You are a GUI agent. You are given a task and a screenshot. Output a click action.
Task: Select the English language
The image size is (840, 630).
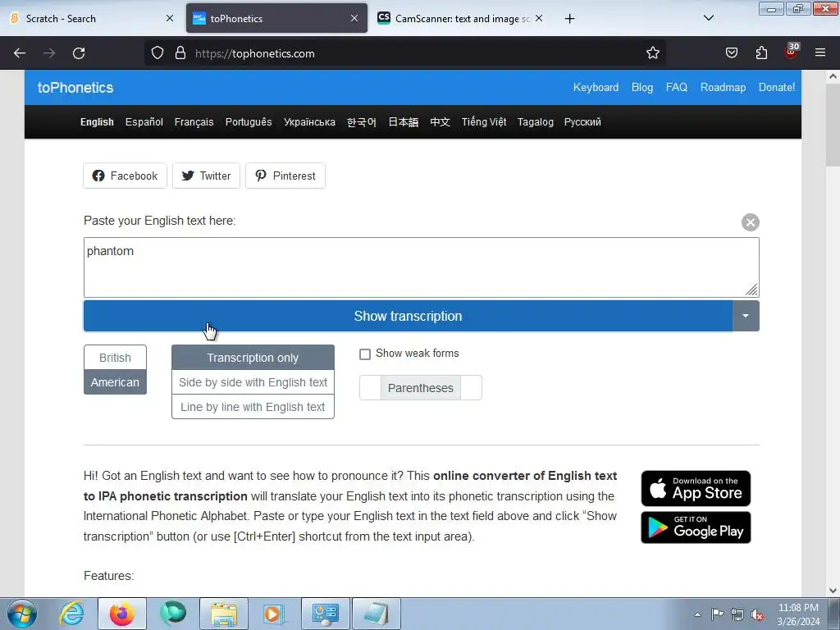pyautogui.click(x=97, y=122)
